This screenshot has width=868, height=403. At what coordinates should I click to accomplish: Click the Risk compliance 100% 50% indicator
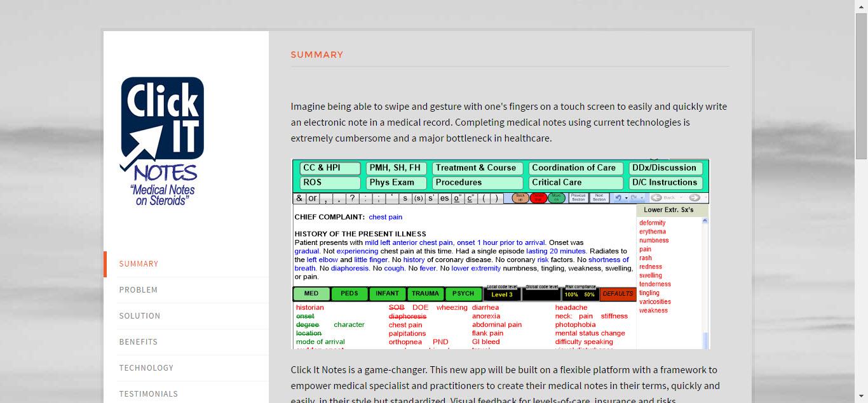click(580, 294)
